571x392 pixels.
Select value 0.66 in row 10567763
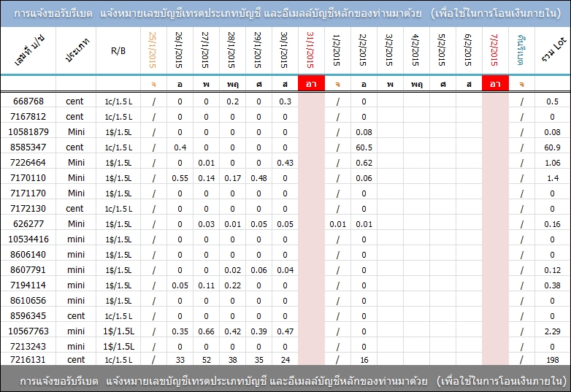click(206, 331)
